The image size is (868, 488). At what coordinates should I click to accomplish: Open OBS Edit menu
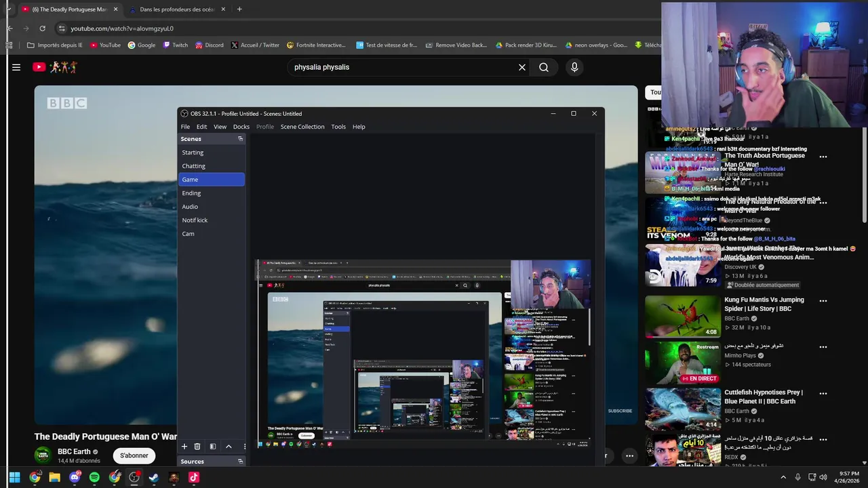pos(201,127)
